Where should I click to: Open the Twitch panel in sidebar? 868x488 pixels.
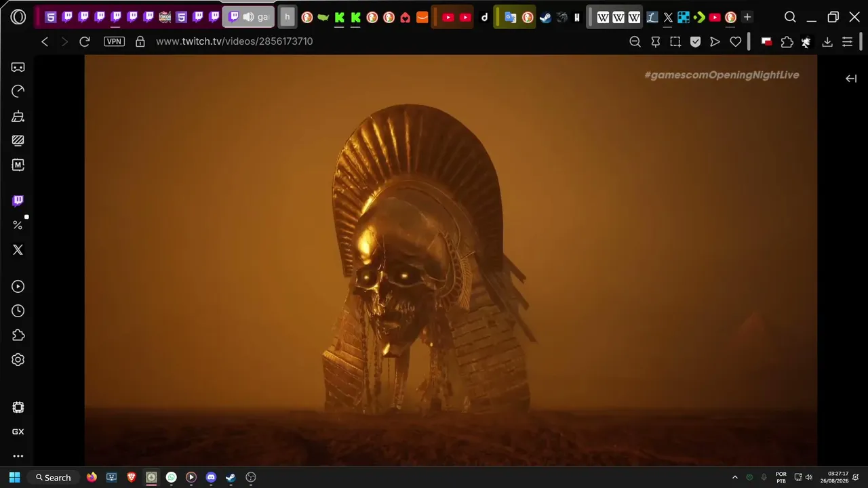(x=18, y=201)
